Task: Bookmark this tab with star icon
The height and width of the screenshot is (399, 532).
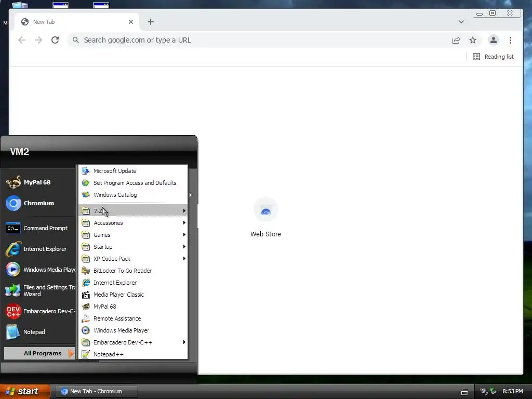Action: coord(473,40)
